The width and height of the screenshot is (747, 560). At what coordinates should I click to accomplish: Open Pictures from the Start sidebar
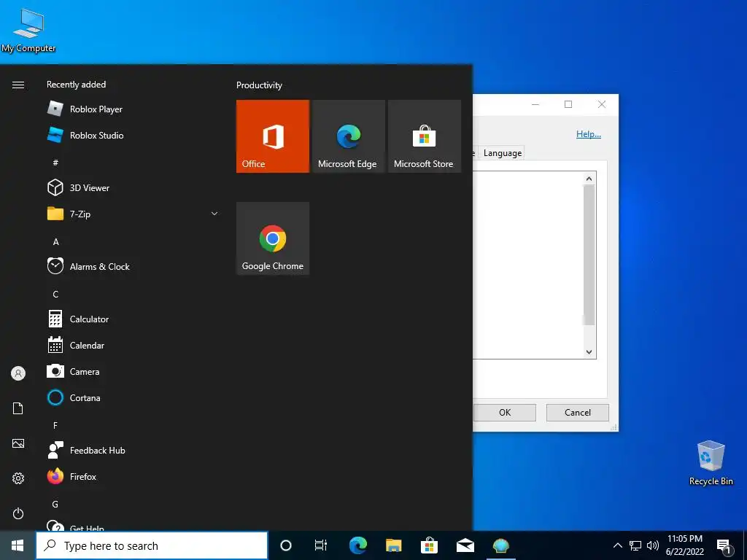click(18, 443)
